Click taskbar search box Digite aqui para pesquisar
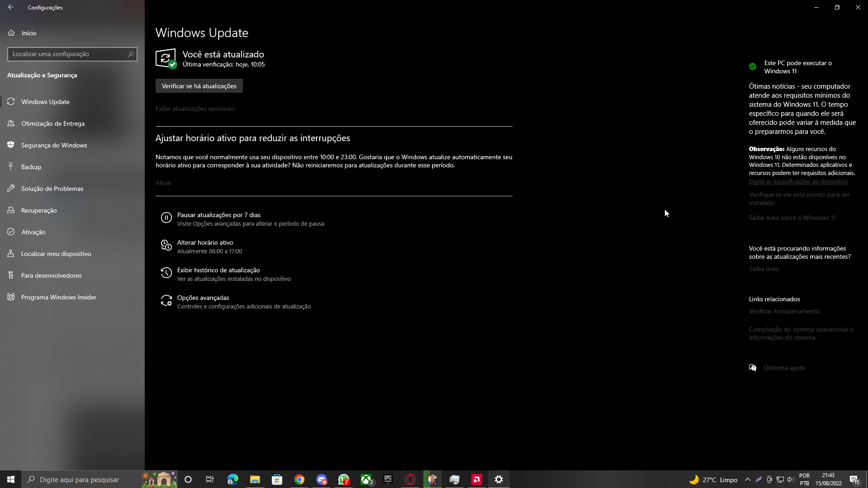The height and width of the screenshot is (488, 868). click(100, 479)
